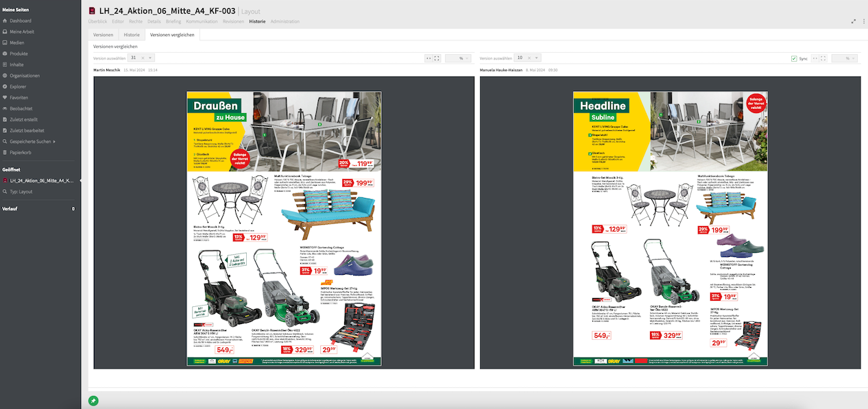The height and width of the screenshot is (409, 868).
Task: Click the red document icon beside the title
Action: [93, 11]
